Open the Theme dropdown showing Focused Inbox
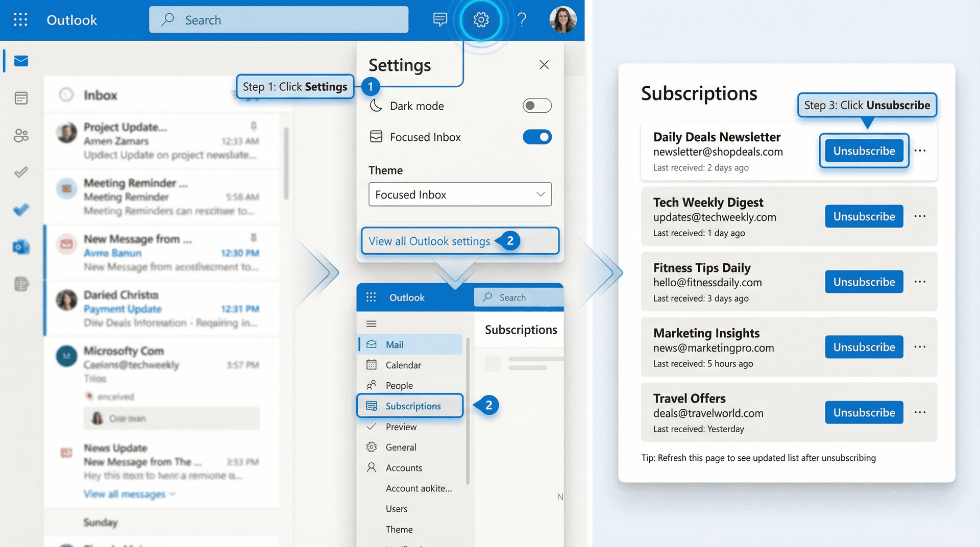 point(459,194)
